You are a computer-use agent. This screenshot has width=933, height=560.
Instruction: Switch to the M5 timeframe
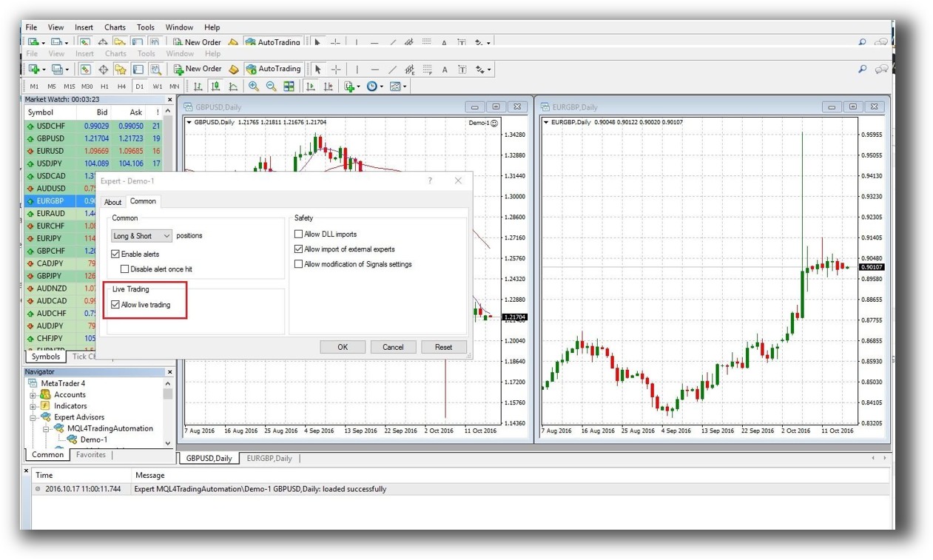coord(52,86)
